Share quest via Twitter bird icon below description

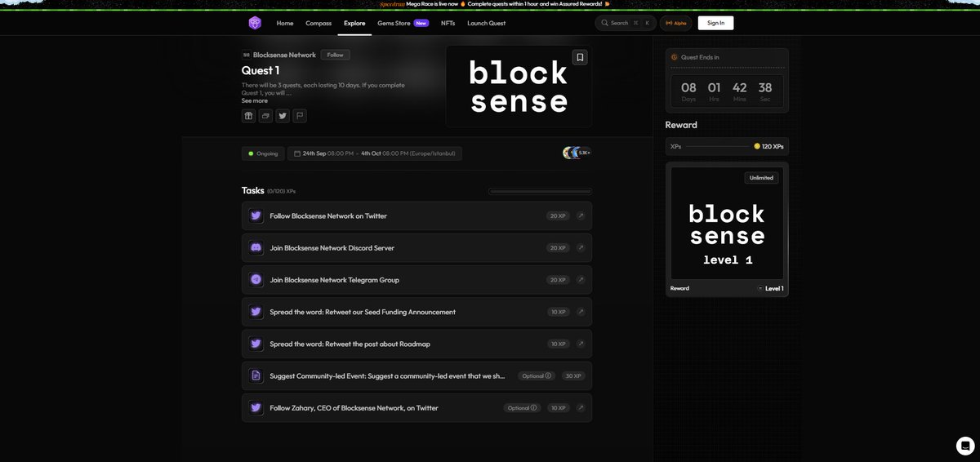(283, 116)
